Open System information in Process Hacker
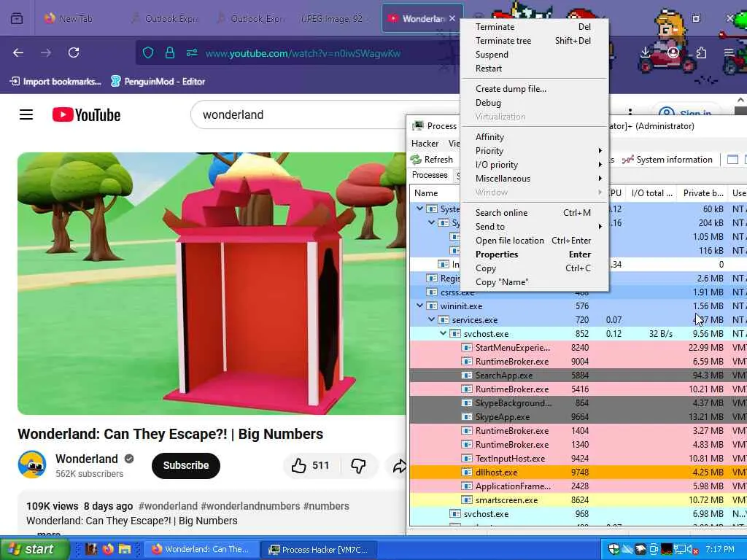 click(667, 160)
